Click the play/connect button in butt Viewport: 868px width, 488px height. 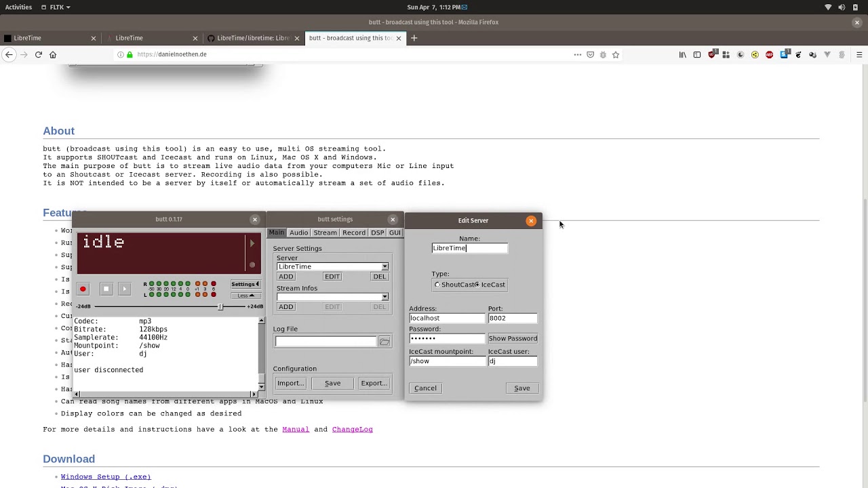124,289
